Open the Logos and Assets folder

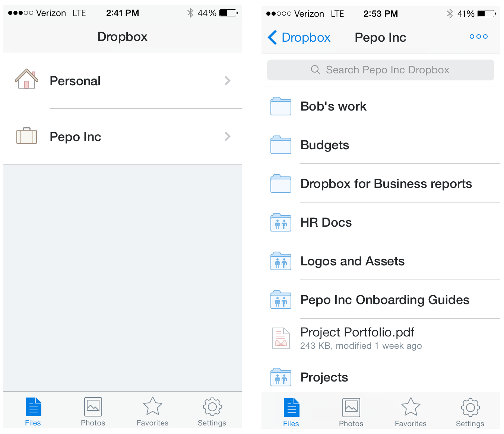tap(352, 261)
